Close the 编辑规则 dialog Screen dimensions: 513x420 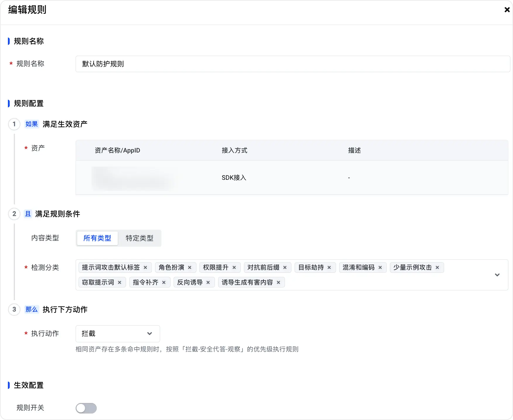(507, 10)
